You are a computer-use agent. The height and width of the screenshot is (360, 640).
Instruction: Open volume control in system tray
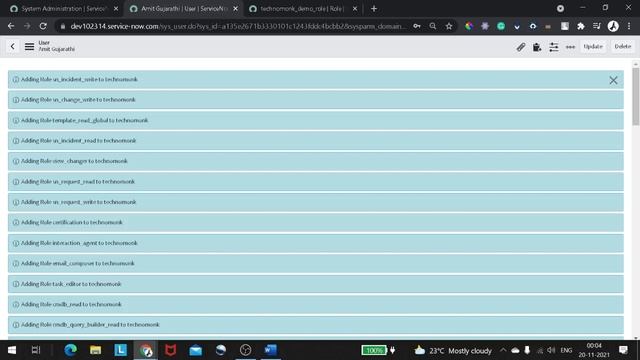(551, 350)
